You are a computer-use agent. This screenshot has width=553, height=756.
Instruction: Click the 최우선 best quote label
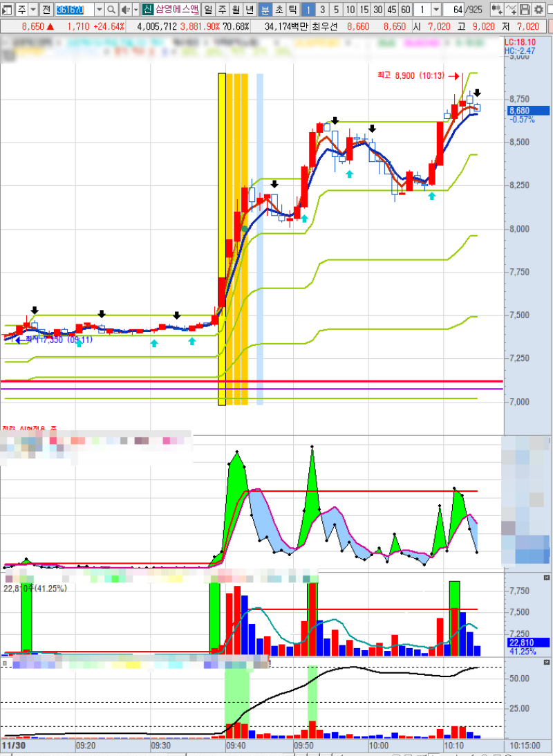tap(326, 26)
